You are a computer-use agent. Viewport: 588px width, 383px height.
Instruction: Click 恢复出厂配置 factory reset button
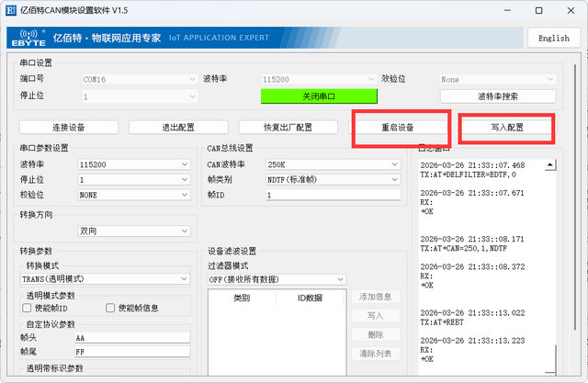point(288,128)
